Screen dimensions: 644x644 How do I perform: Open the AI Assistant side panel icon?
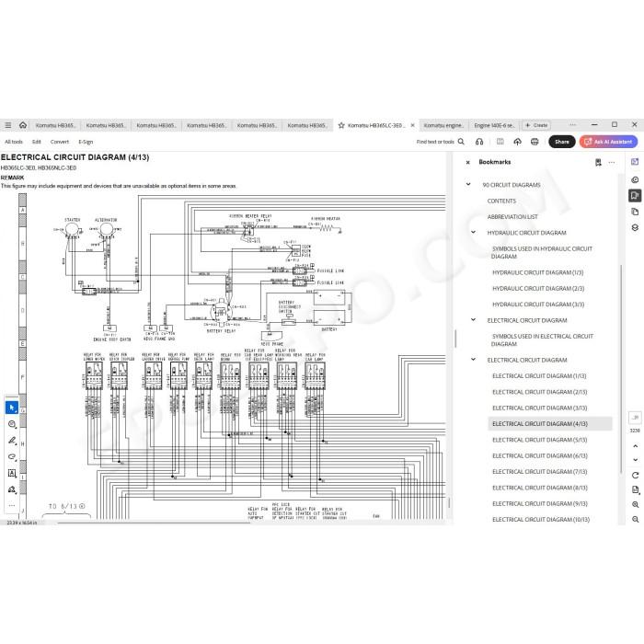click(x=635, y=162)
